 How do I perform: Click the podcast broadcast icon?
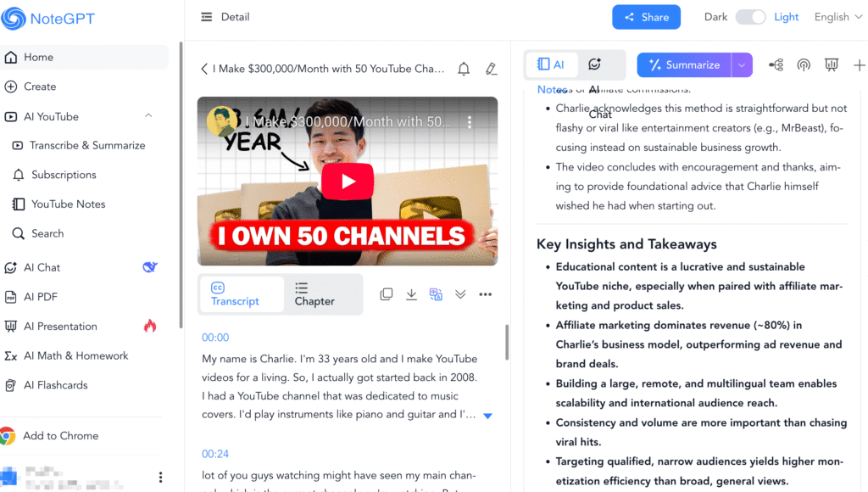point(804,65)
